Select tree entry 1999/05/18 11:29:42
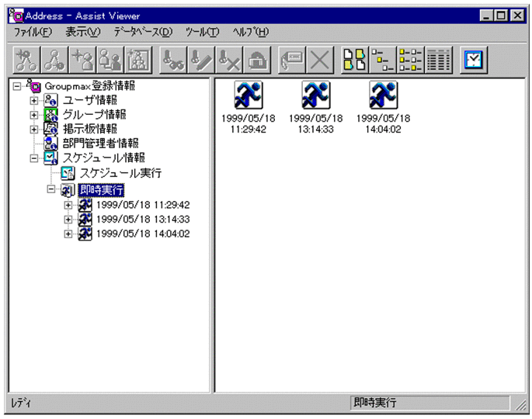 143,205
